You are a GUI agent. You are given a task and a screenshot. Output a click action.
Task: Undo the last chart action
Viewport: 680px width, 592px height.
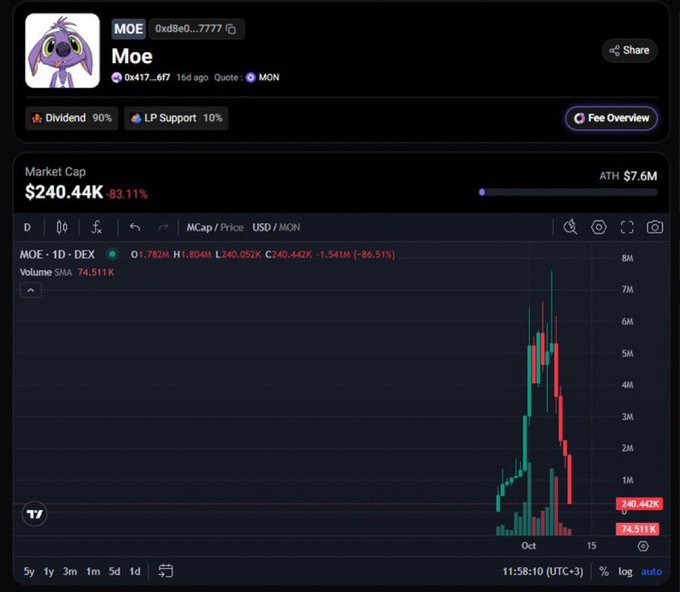pyautogui.click(x=135, y=227)
